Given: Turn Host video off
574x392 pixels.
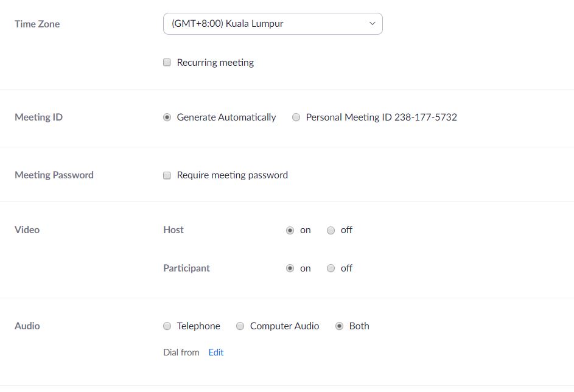Looking at the screenshot, I should click(331, 230).
